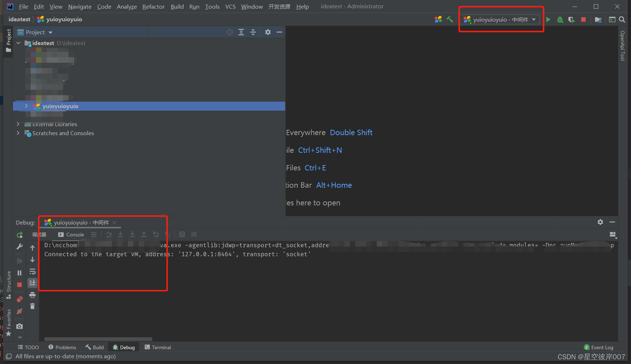631x364 pixels.
Task: Pause program in Debug sidebar
Action: (19, 273)
